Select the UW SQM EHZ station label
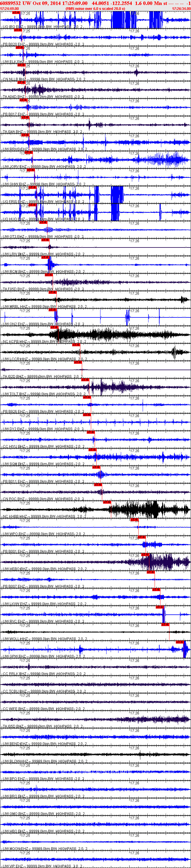191x868 pixels. click(x=43, y=464)
